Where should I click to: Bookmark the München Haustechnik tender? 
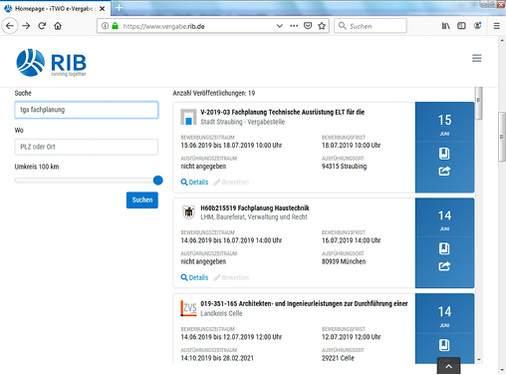click(444, 249)
